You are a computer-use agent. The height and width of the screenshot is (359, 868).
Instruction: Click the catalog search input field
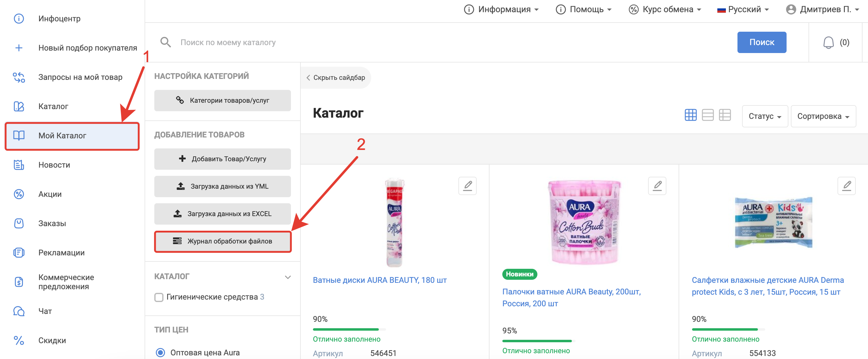[x=438, y=42]
